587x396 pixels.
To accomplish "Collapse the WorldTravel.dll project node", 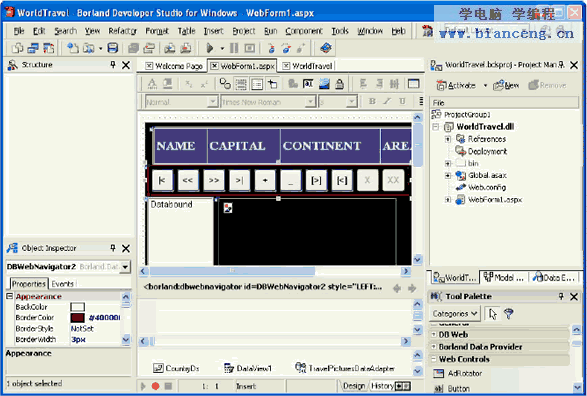I will [x=436, y=127].
